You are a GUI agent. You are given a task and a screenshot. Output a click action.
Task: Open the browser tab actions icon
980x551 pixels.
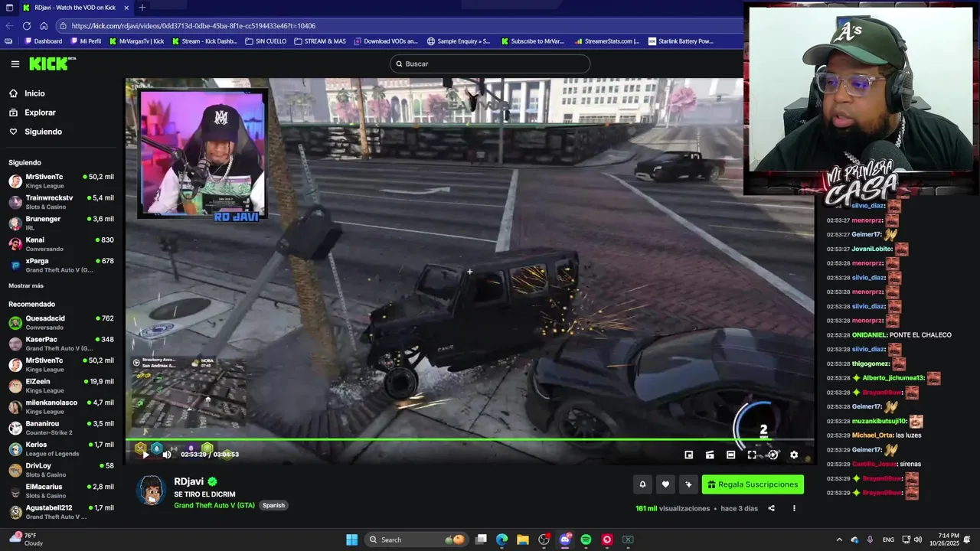[8, 8]
